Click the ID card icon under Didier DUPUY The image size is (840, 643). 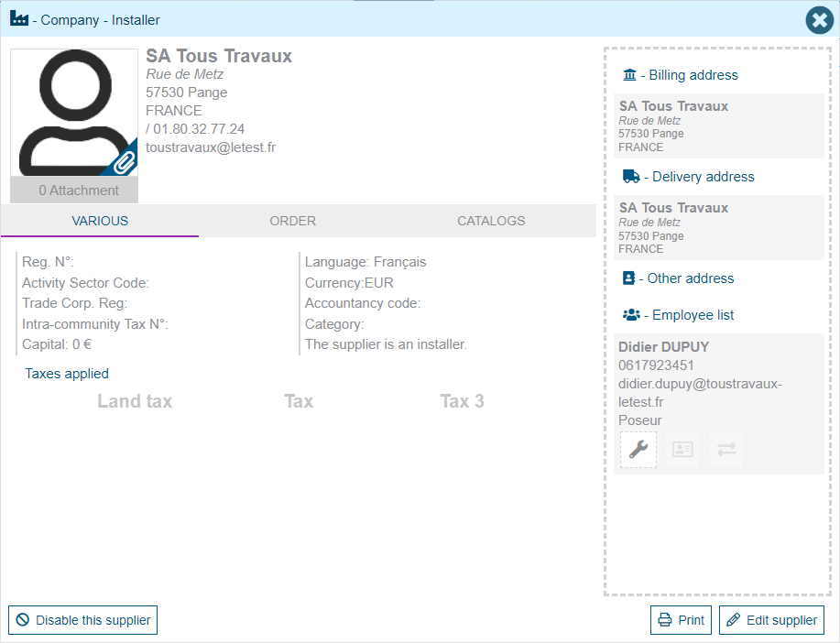coord(682,449)
